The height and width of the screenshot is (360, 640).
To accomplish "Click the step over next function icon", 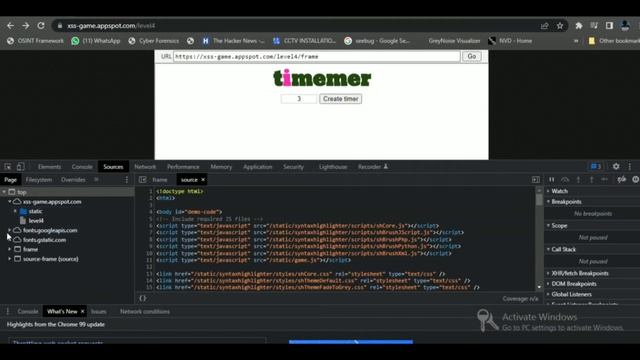I will tap(565, 180).
